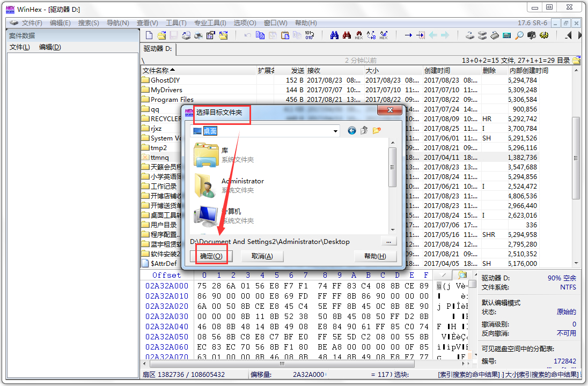
Task: Open the Properties toolbar icon
Action: pyautogui.click(x=211, y=35)
